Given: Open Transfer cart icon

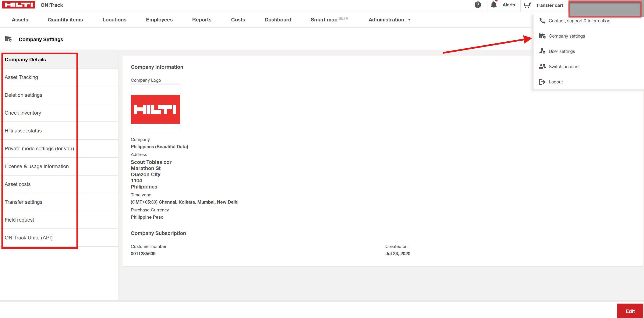Looking at the screenshot, I should click(x=527, y=5).
